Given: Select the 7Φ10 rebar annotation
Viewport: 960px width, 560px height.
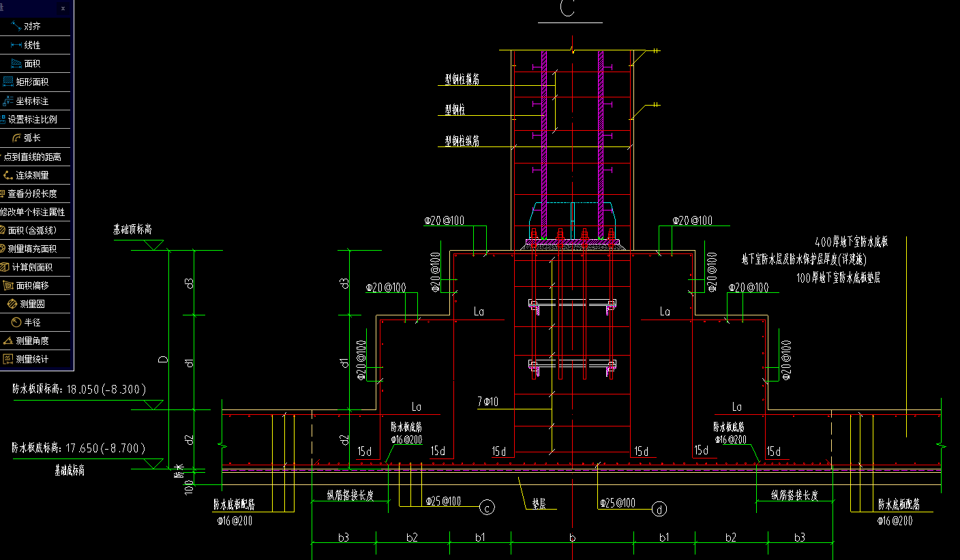Looking at the screenshot, I should (x=488, y=403).
